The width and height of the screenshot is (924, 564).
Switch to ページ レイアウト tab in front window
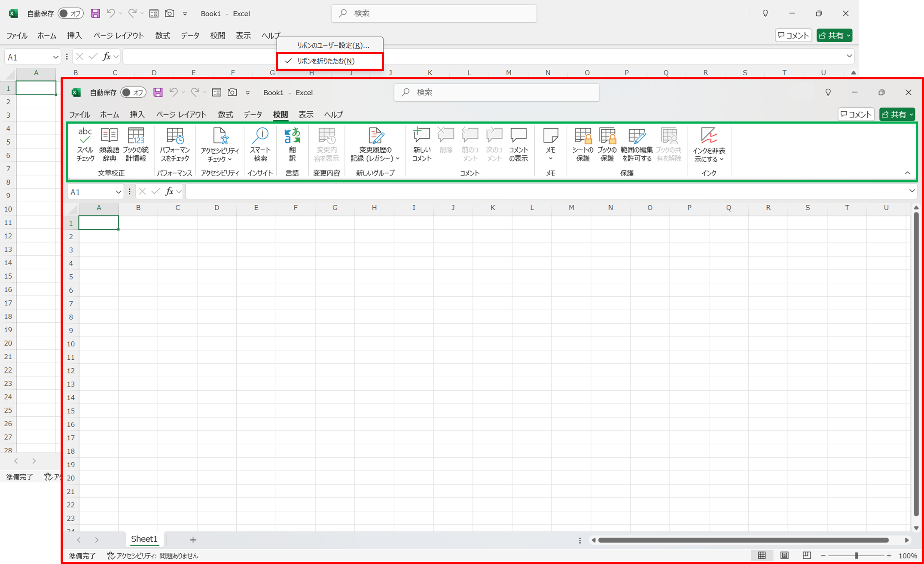point(181,115)
